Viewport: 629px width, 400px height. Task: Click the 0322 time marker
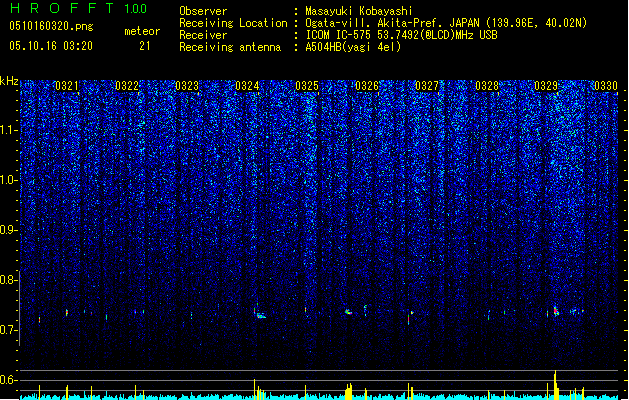(127, 86)
